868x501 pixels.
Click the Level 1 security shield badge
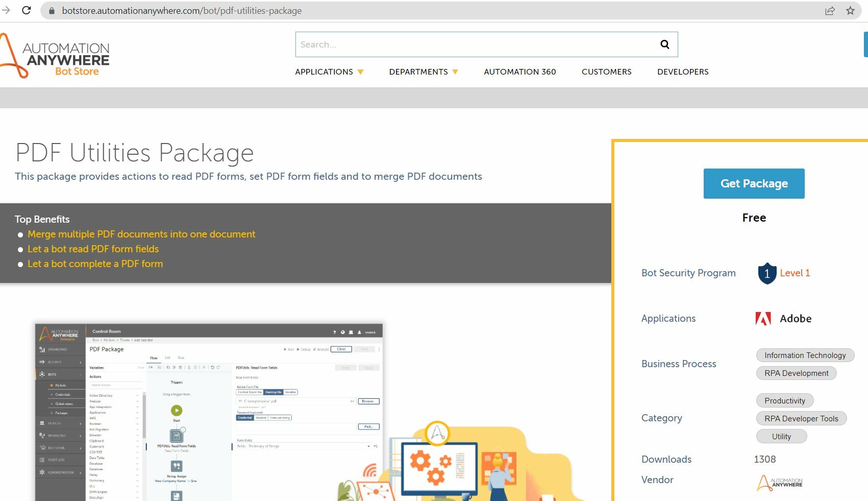[x=767, y=273]
